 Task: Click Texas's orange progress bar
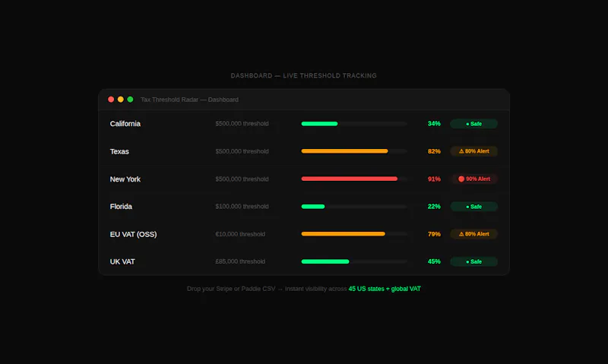[x=344, y=151]
